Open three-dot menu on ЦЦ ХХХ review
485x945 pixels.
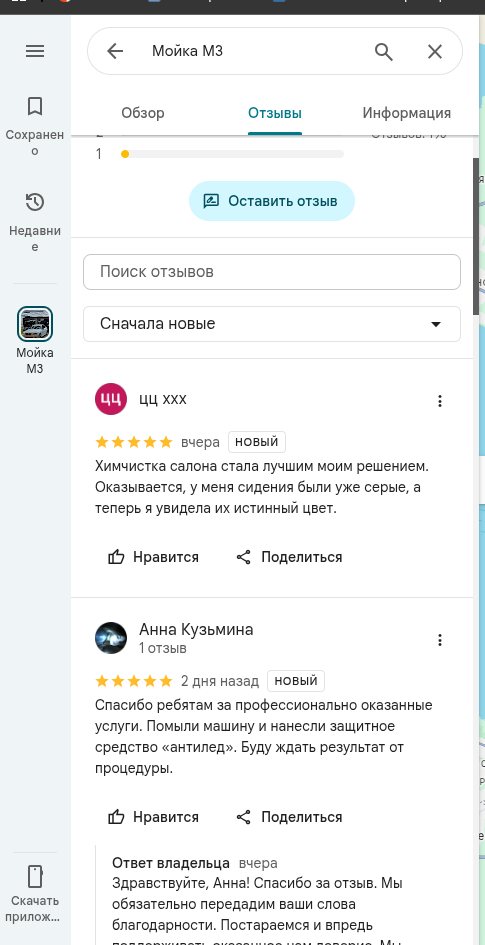pyautogui.click(x=440, y=401)
